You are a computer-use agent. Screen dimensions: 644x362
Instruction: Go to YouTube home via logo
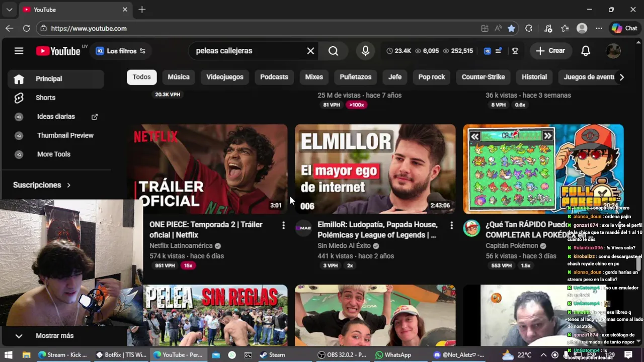pos(58,51)
